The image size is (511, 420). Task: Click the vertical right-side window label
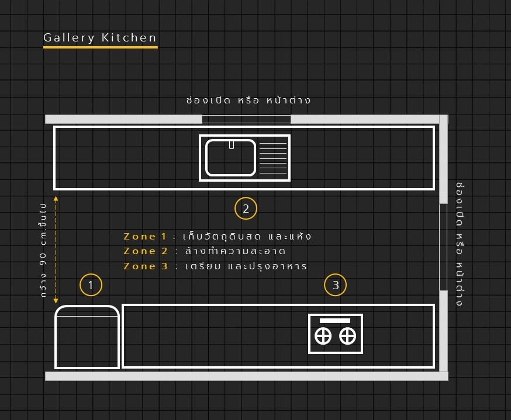tap(460, 244)
